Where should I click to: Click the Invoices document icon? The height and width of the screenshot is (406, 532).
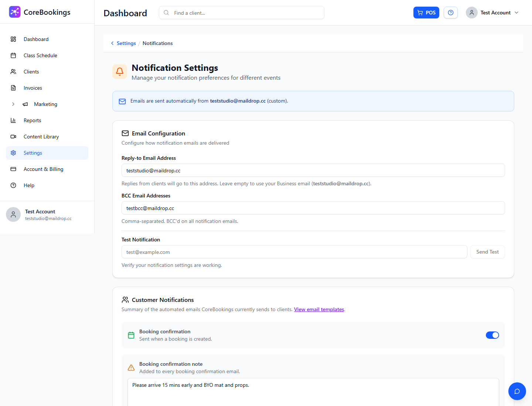tap(13, 88)
